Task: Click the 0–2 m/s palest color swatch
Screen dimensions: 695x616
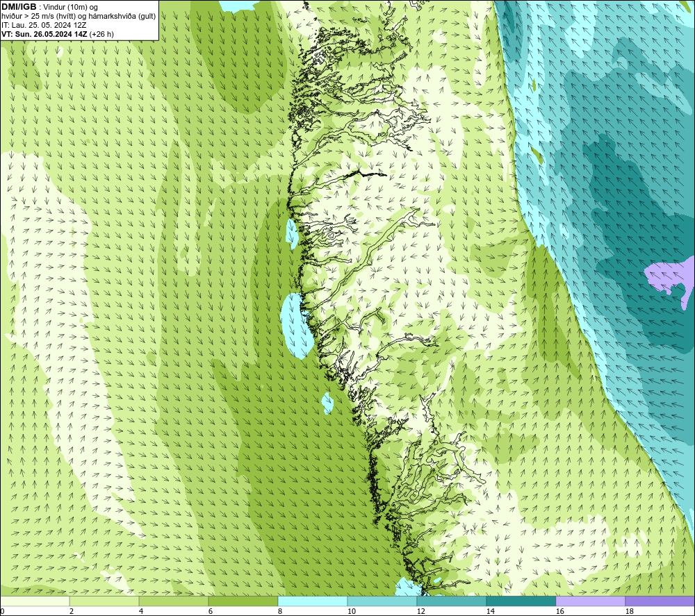Action: point(35,601)
